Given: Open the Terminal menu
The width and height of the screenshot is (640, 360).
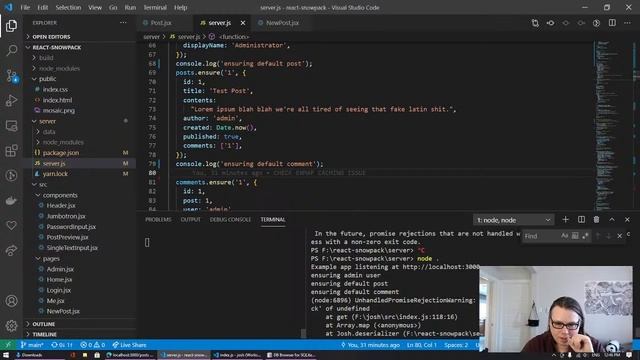Looking at the screenshot, I should (155, 7).
